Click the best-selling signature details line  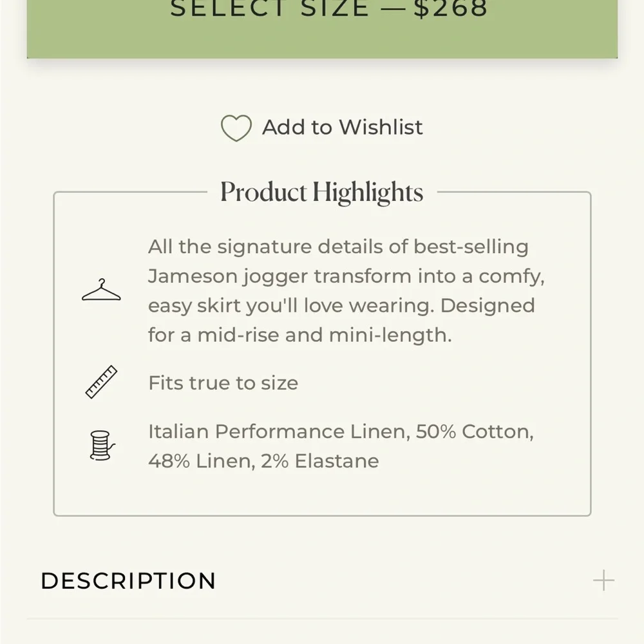tap(338, 247)
